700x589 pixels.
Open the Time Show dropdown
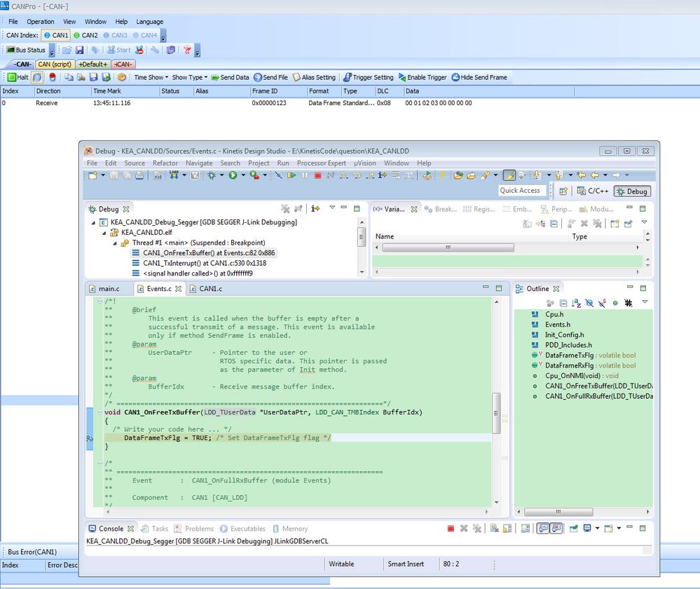pos(151,77)
